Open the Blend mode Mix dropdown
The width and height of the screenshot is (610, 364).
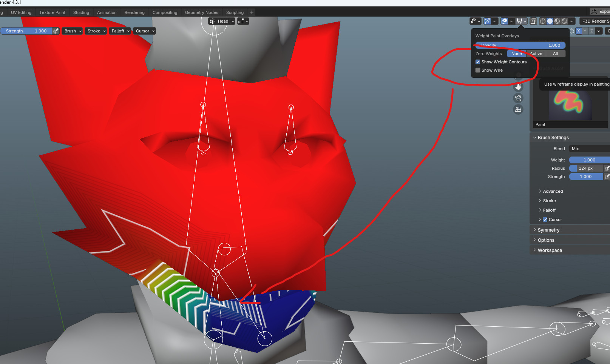[589, 149]
